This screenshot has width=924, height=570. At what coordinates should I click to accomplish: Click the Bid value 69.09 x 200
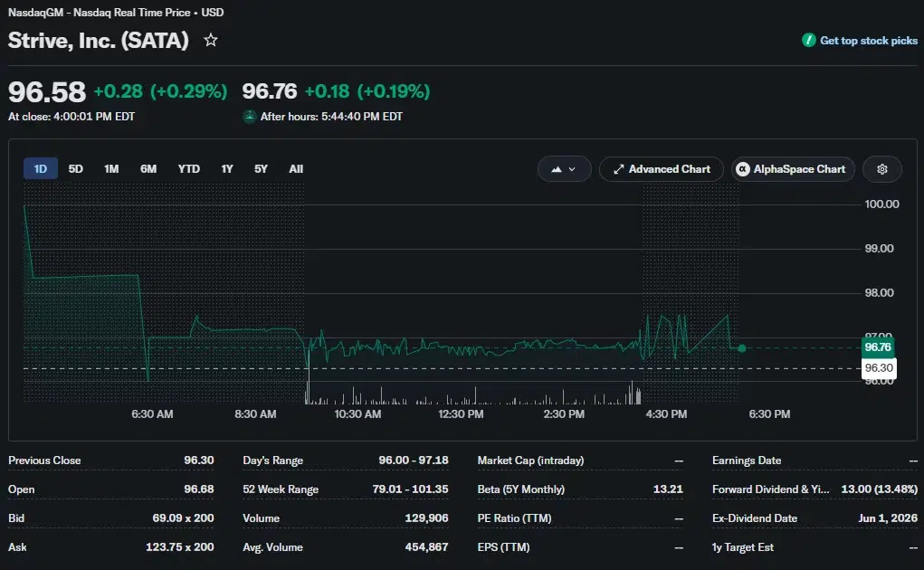click(x=184, y=518)
